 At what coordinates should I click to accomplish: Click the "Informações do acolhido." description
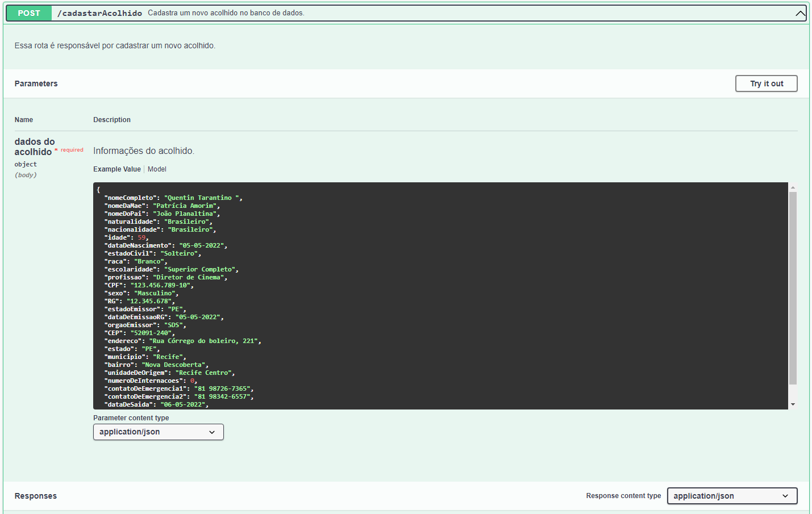coord(144,151)
